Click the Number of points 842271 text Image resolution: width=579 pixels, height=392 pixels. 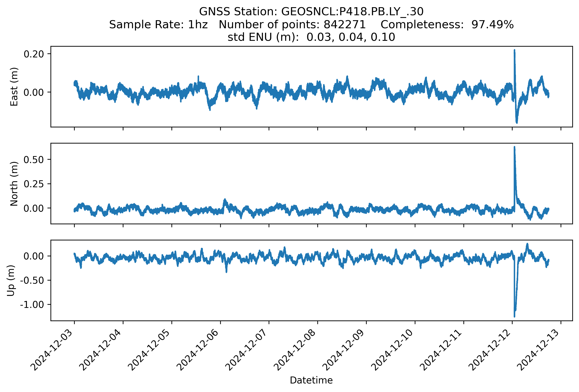click(x=292, y=25)
